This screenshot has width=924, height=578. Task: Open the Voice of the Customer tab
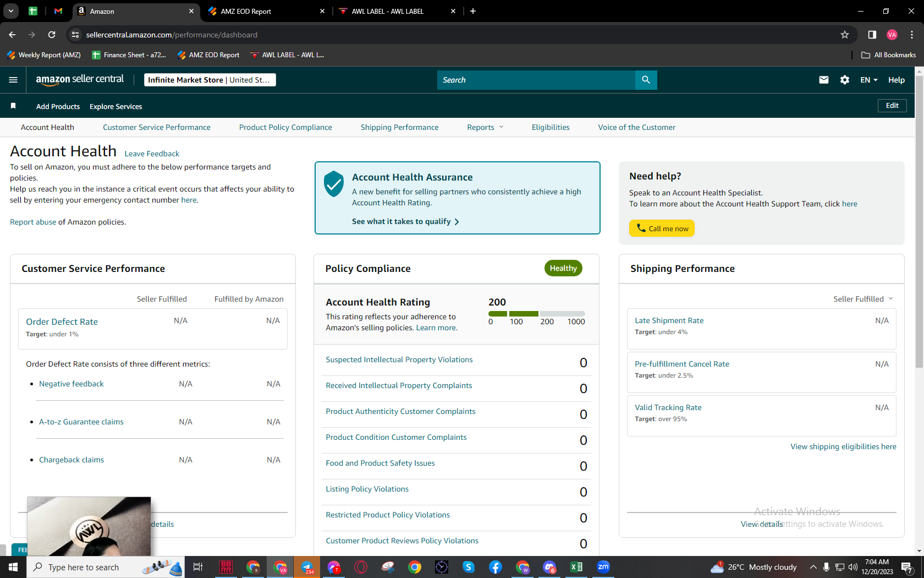637,127
